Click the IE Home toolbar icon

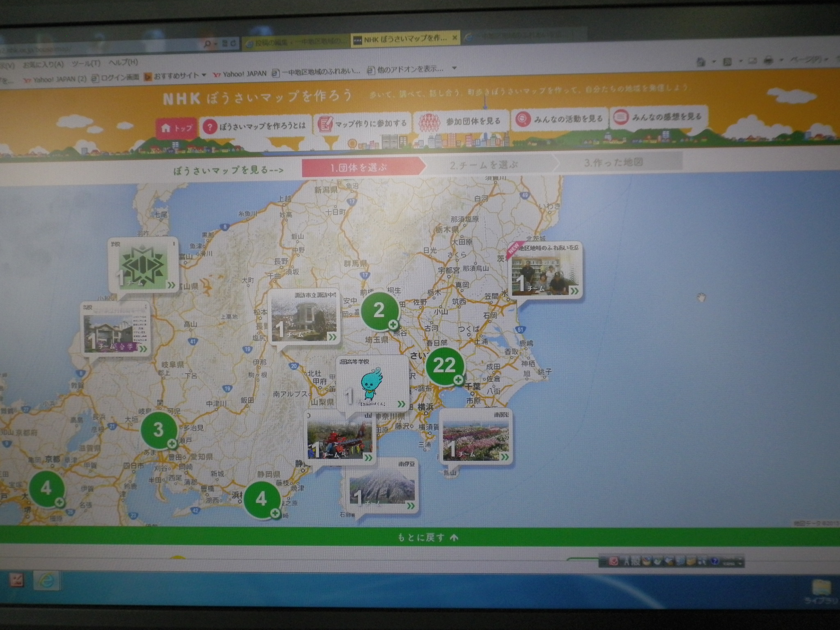pos(701,62)
